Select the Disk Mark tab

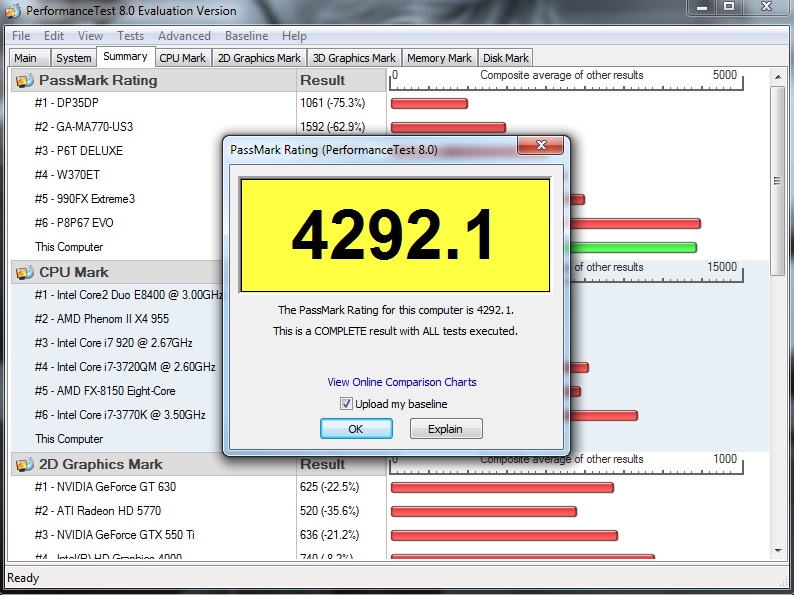[x=506, y=58]
